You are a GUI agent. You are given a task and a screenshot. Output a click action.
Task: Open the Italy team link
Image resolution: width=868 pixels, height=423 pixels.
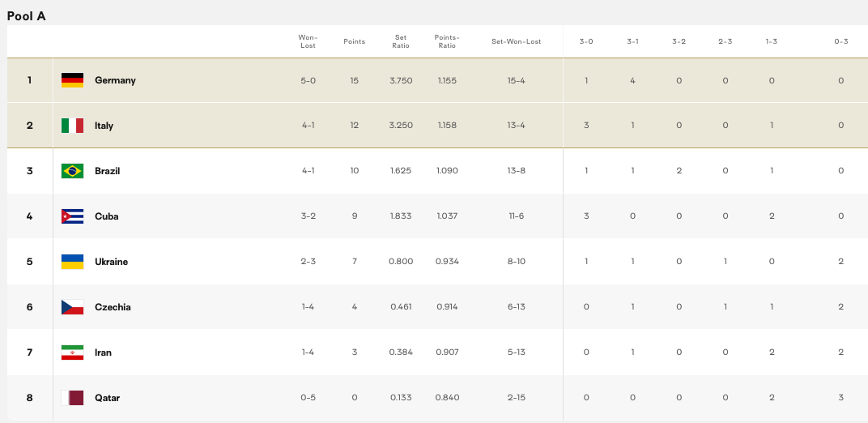coord(104,126)
